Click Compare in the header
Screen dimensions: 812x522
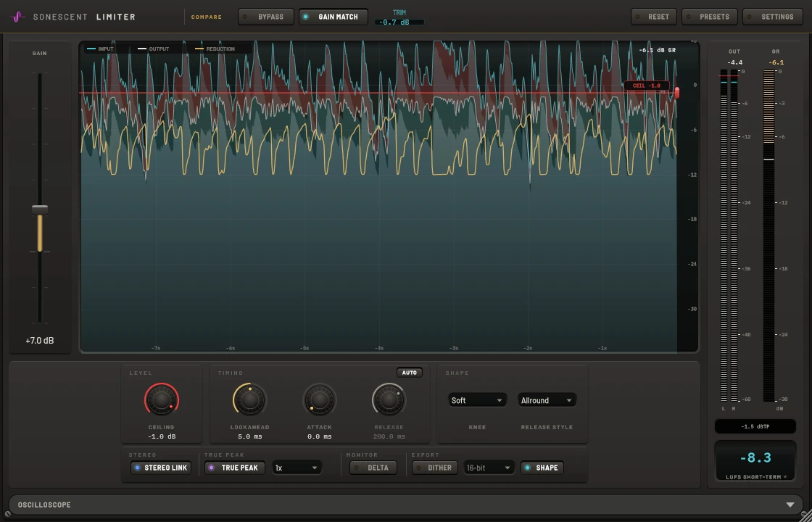[x=206, y=17]
